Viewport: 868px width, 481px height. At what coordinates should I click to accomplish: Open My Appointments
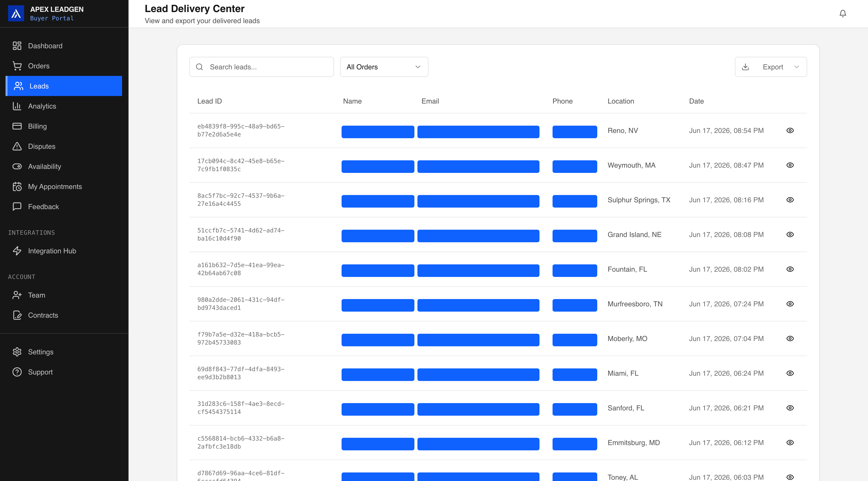click(x=64, y=186)
